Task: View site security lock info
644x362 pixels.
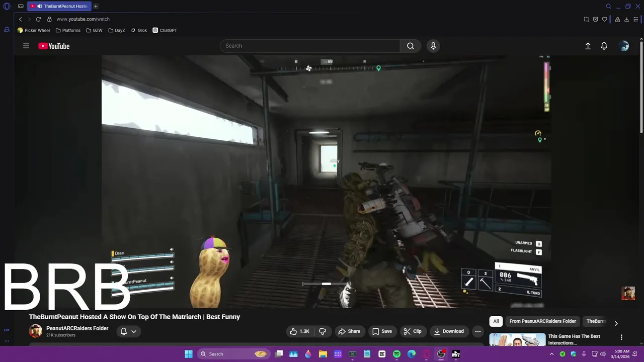Action: coord(49,19)
